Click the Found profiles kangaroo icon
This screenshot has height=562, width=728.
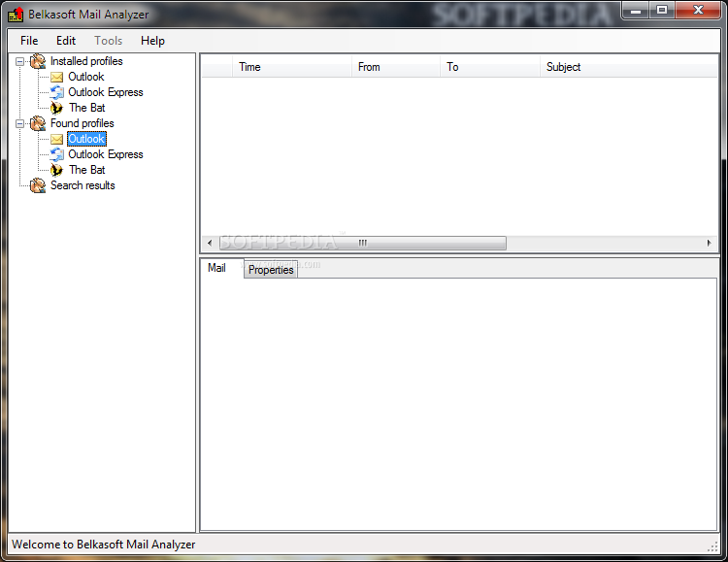click(38, 123)
